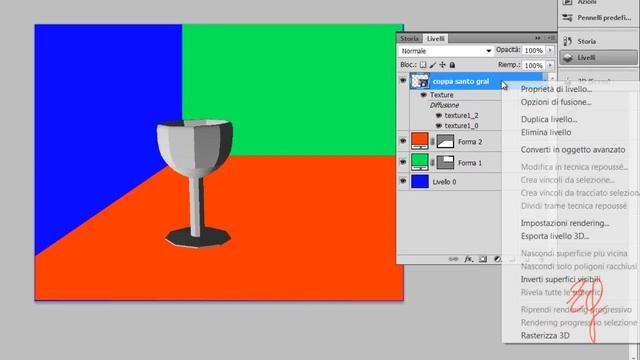The height and width of the screenshot is (360, 640).
Task: Click the fx layer style icon
Action: click(468, 259)
